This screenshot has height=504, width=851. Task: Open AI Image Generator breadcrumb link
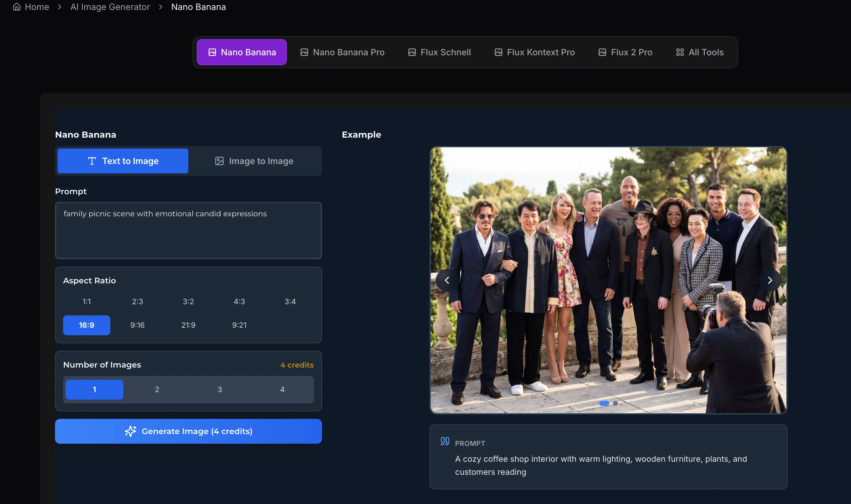pos(110,7)
